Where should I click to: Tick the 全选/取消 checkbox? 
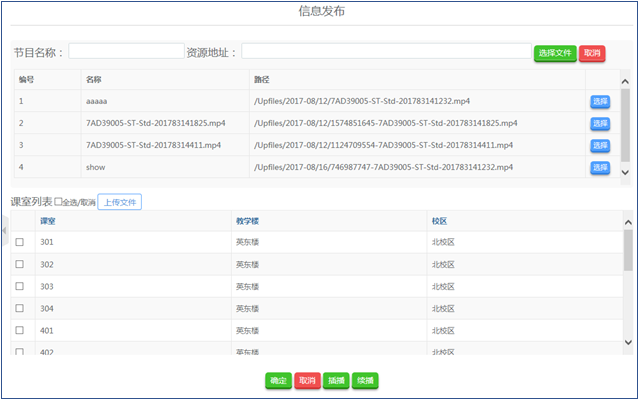coord(58,202)
